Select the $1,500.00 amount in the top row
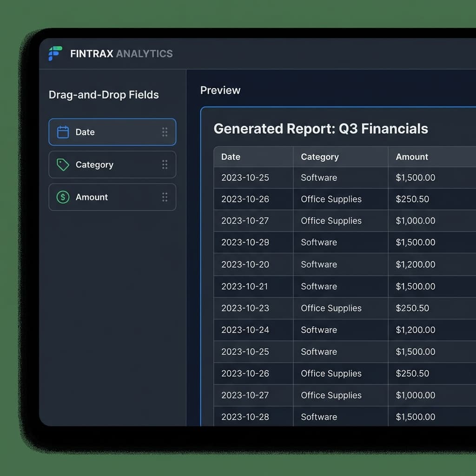Screen dimensions: 476x476 [x=415, y=178]
